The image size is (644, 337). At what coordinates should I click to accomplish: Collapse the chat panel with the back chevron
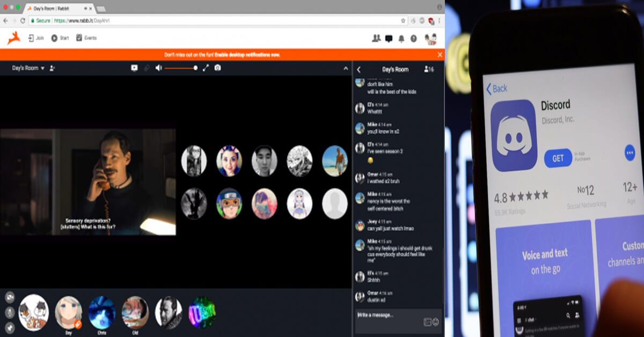pyautogui.click(x=359, y=69)
